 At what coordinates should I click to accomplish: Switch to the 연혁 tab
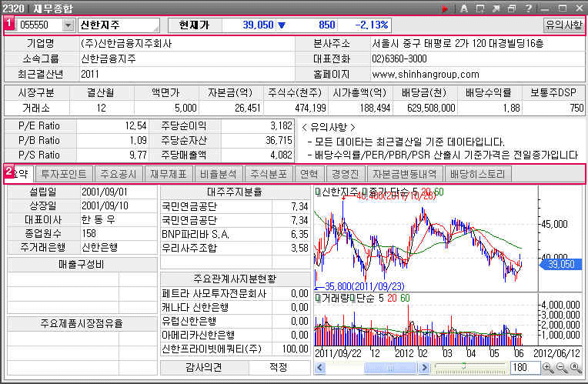pyautogui.click(x=309, y=174)
